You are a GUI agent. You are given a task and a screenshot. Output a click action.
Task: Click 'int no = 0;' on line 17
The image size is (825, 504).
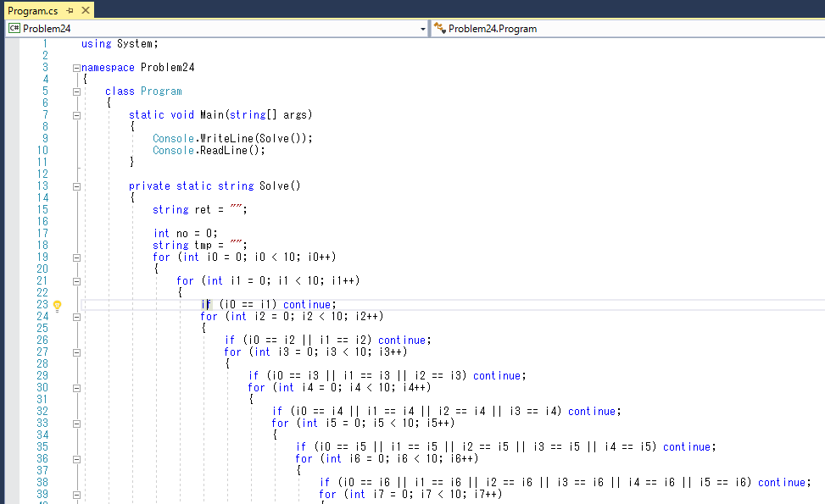pos(185,233)
